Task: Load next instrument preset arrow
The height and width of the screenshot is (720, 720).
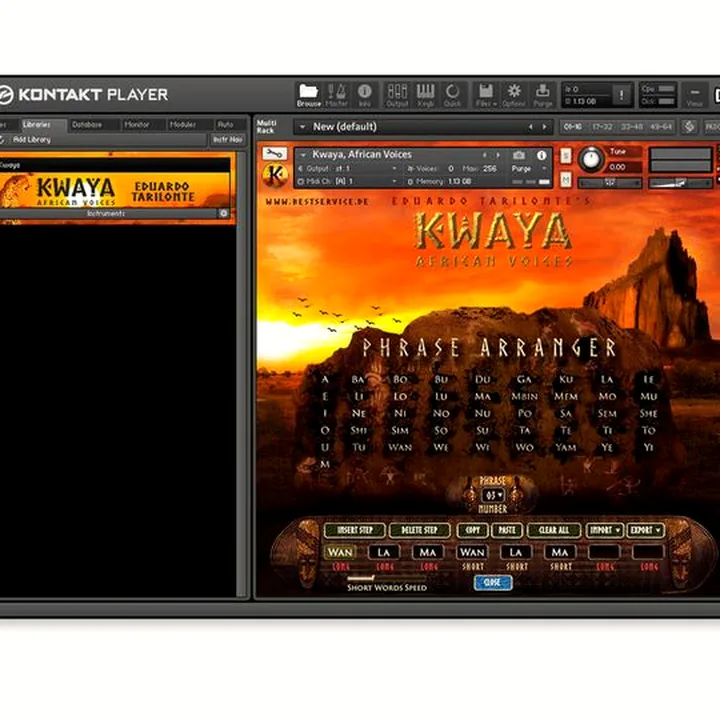Action: (x=498, y=155)
